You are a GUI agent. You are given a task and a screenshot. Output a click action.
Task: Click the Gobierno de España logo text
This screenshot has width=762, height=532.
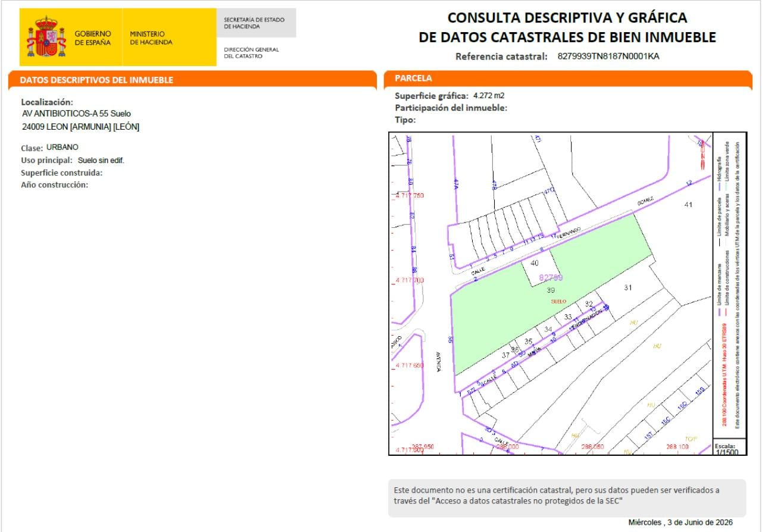(92, 38)
